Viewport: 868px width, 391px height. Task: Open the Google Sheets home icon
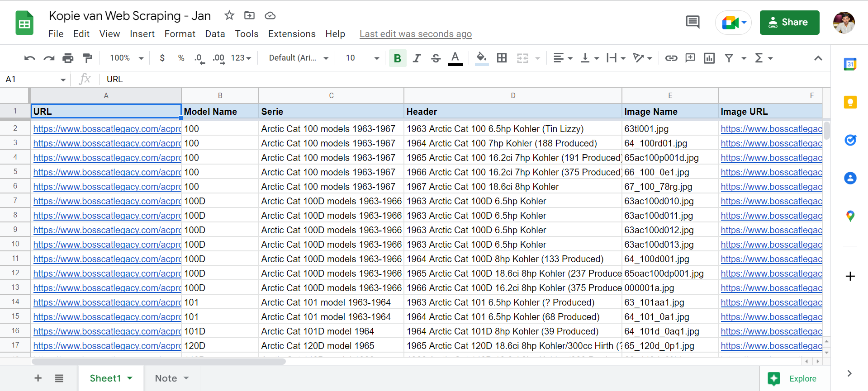(x=24, y=23)
